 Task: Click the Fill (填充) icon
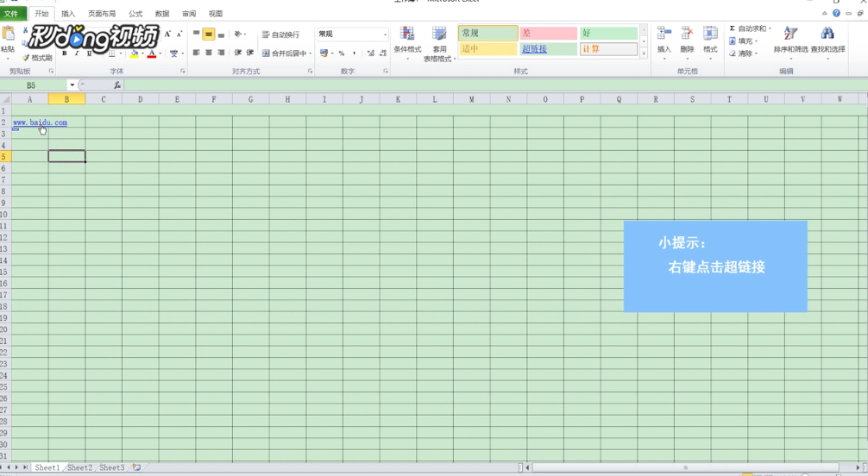[733, 41]
